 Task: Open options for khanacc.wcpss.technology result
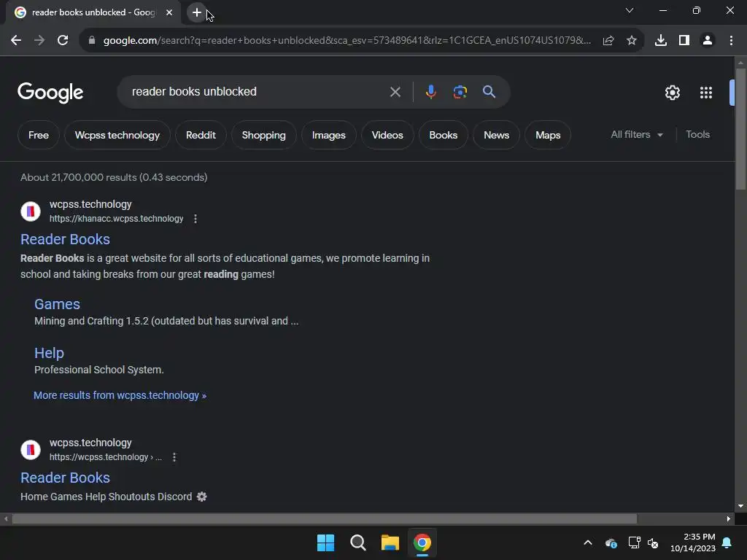[196, 219]
